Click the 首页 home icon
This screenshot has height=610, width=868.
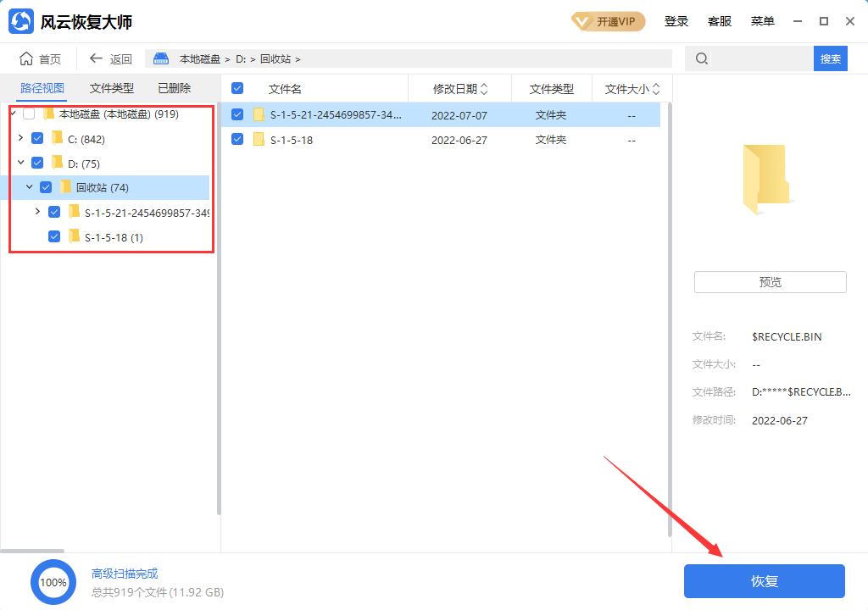(27, 58)
